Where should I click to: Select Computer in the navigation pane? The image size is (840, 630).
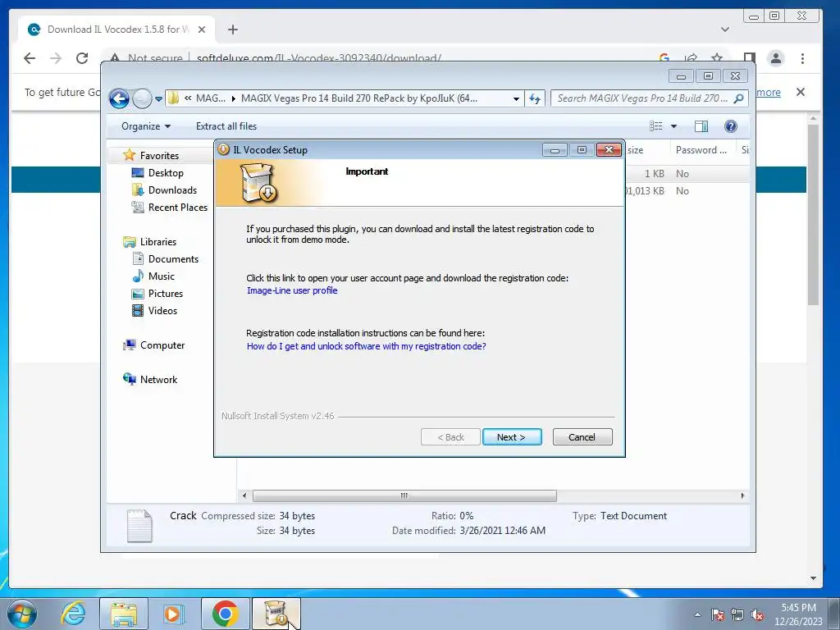coord(162,345)
